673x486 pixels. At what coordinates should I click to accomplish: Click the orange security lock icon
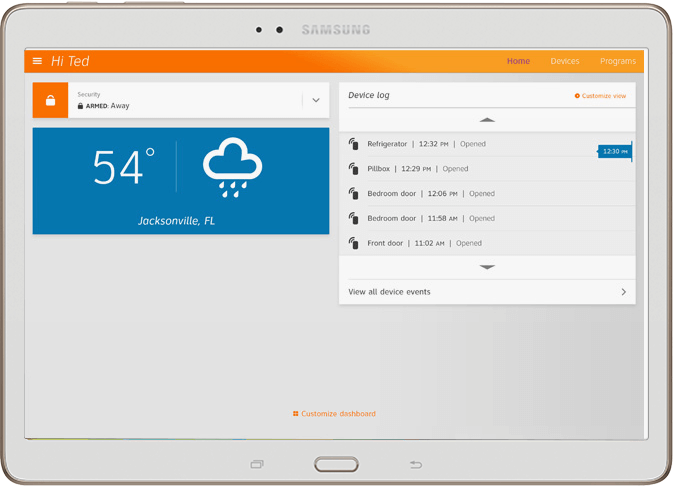point(50,100)
